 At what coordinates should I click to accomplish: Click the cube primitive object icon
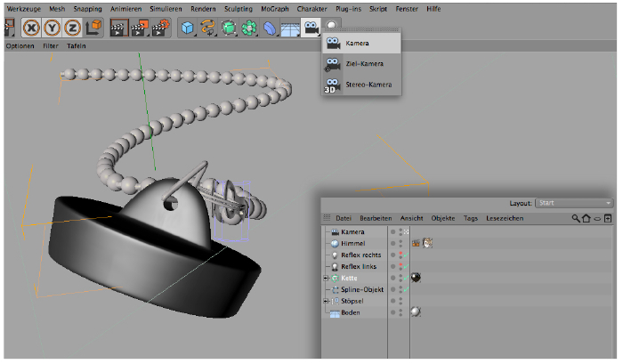pos(187,28)
